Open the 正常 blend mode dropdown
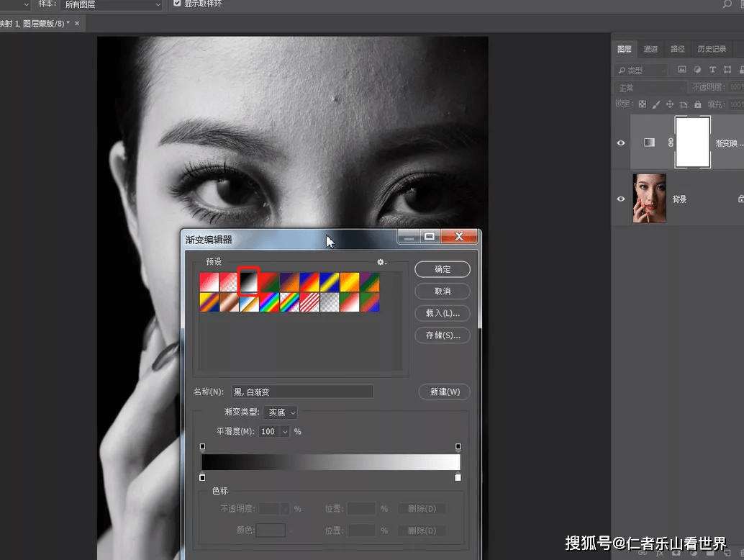 point(650,88)
